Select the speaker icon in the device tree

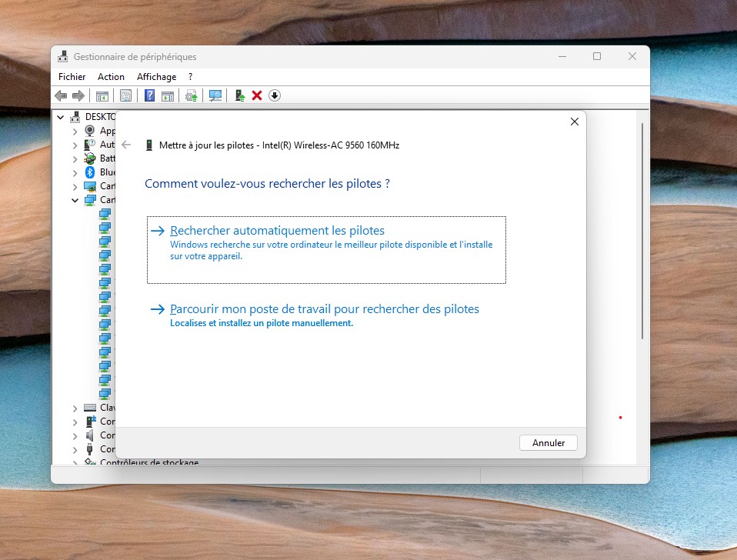(89, 435)
